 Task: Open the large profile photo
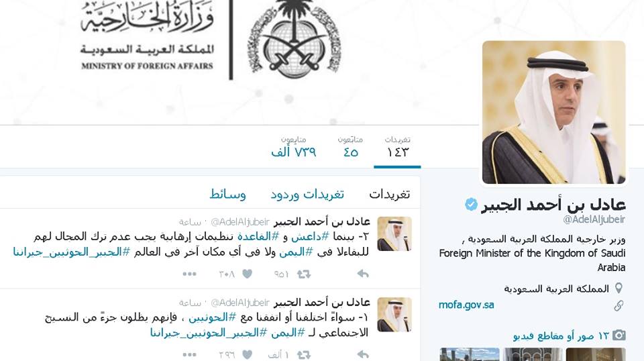pos(553,112)
